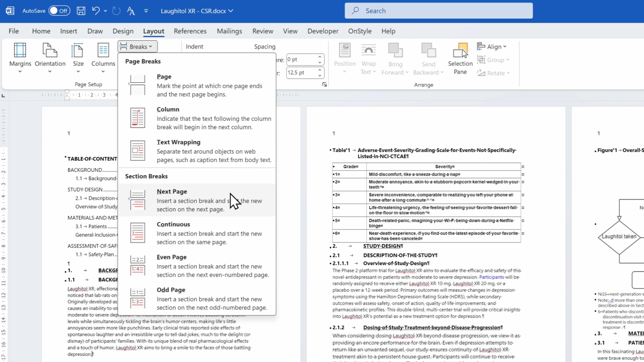Click the Save icon in title bar

81,11
